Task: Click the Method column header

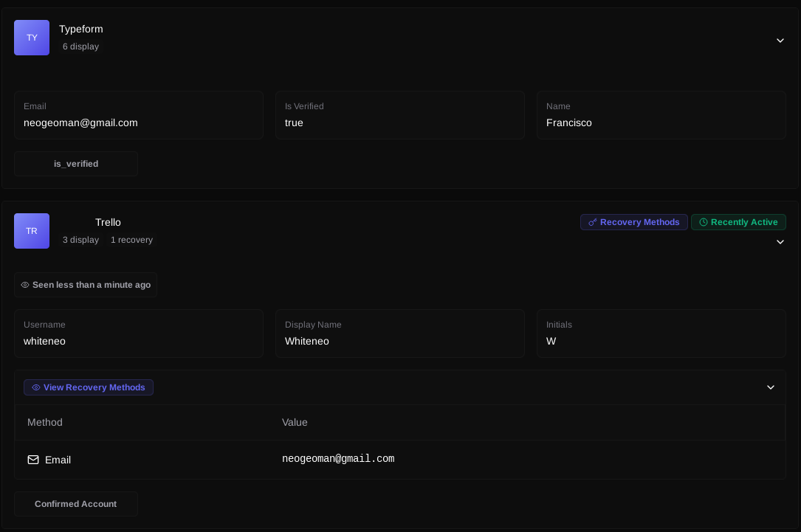Action: pyautogui.click(x=45, y=422)
